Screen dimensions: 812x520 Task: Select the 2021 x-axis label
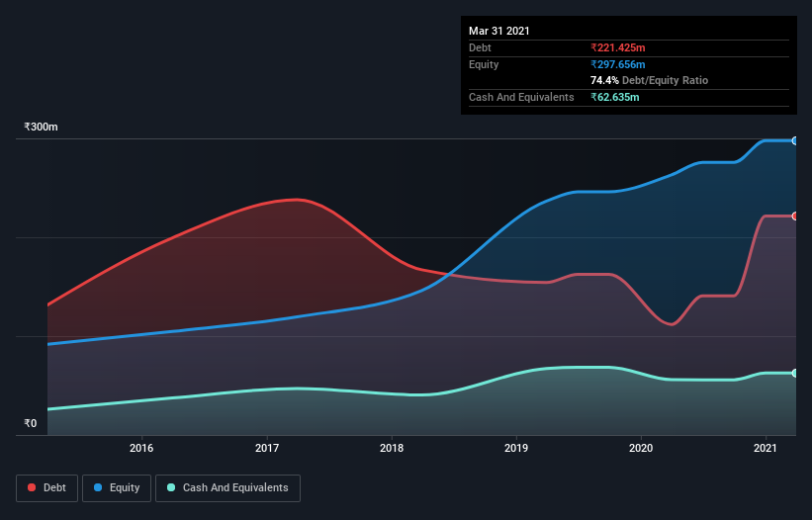pos(766,448)
